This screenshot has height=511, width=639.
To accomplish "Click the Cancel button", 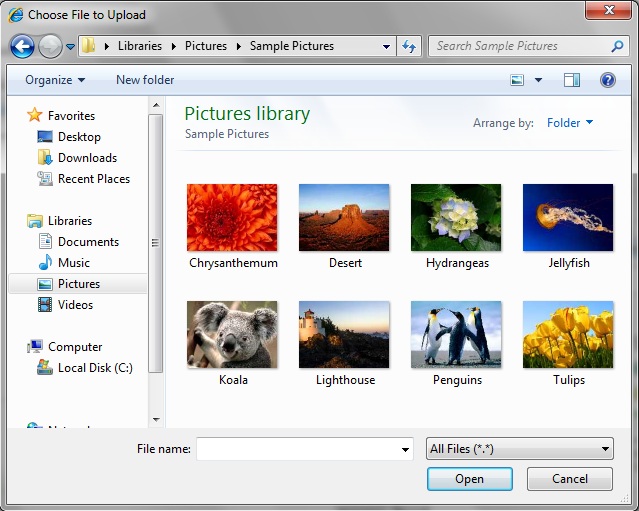I will coord(569,479).
